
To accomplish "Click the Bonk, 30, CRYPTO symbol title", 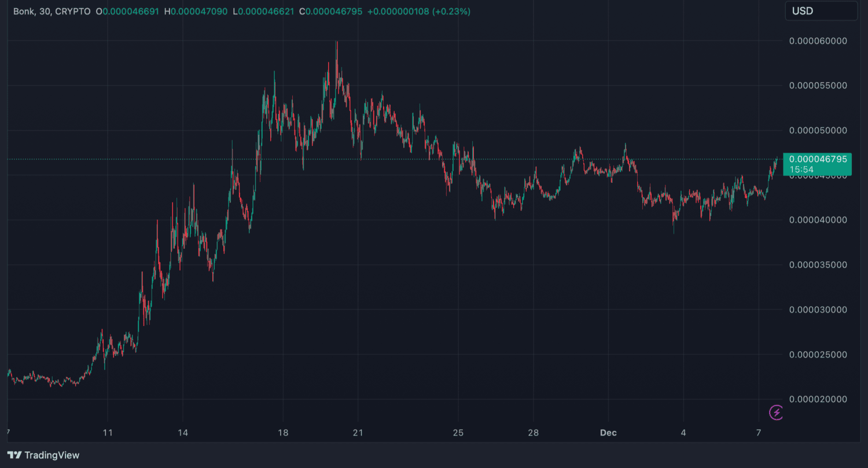I will (52, 12).
